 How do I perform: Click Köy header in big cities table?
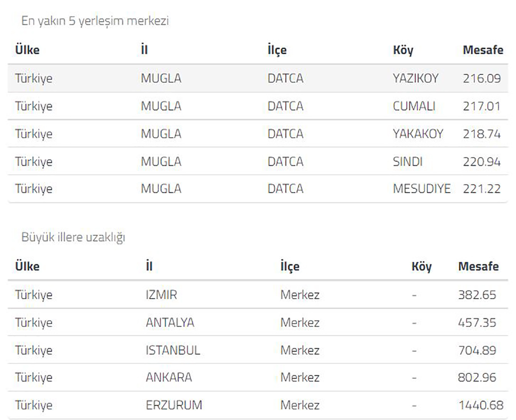[x=421, y=267]
